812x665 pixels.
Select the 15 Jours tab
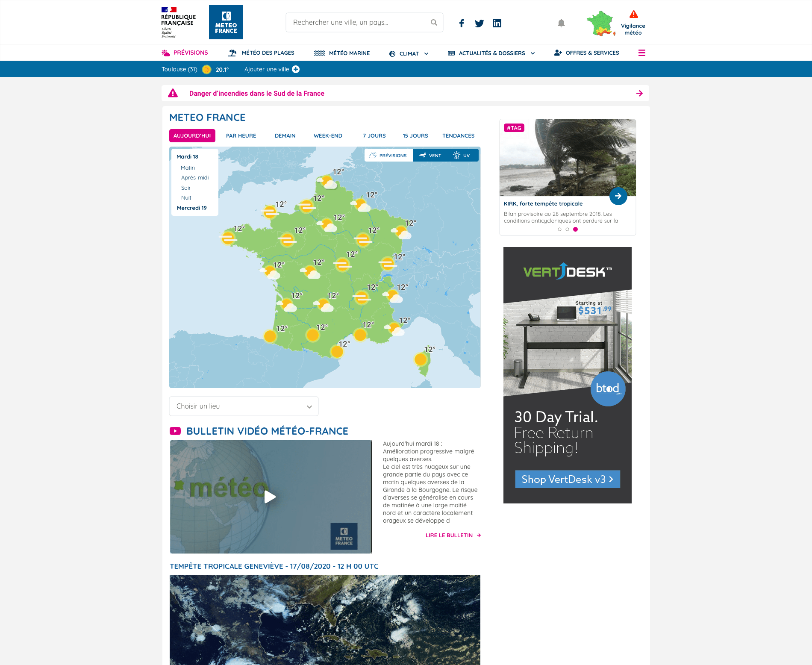[415, 135]
